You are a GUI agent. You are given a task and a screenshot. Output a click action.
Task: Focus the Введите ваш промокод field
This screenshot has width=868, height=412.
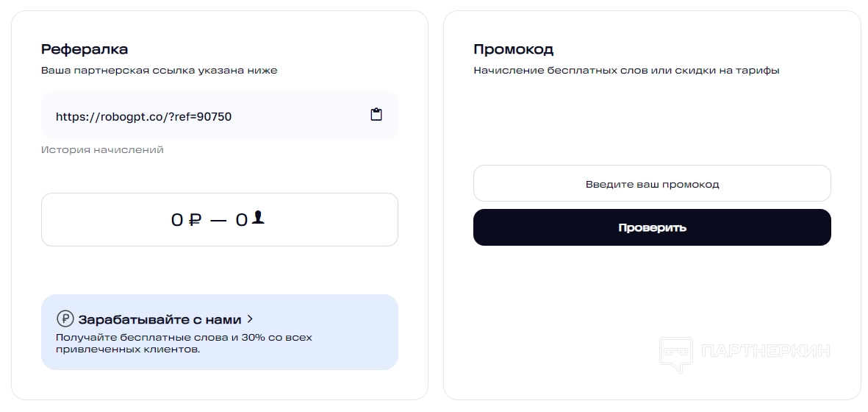(x=651, y=184)
